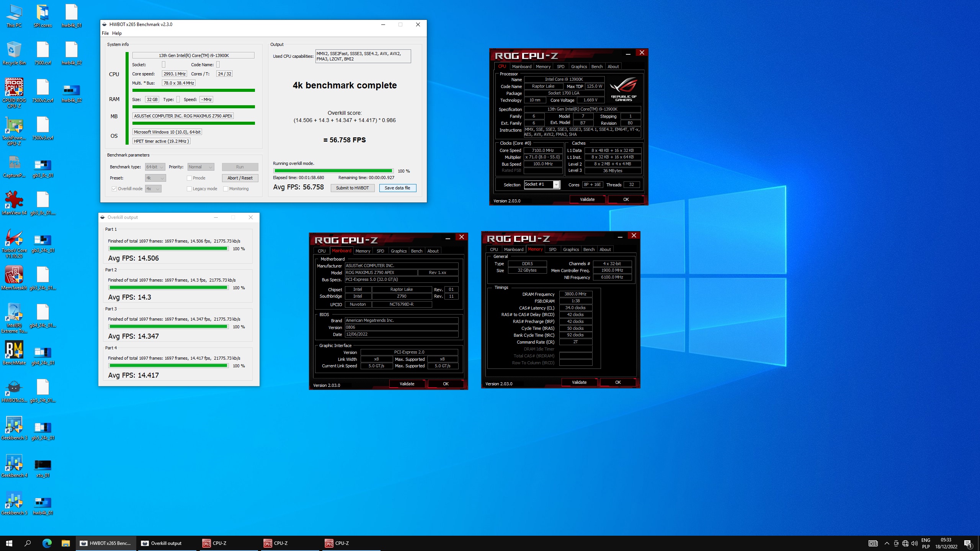This screenshot has width=980, height=551.
Task: Launch the BenchMate desktop shortcut
Action: point(14,353)
